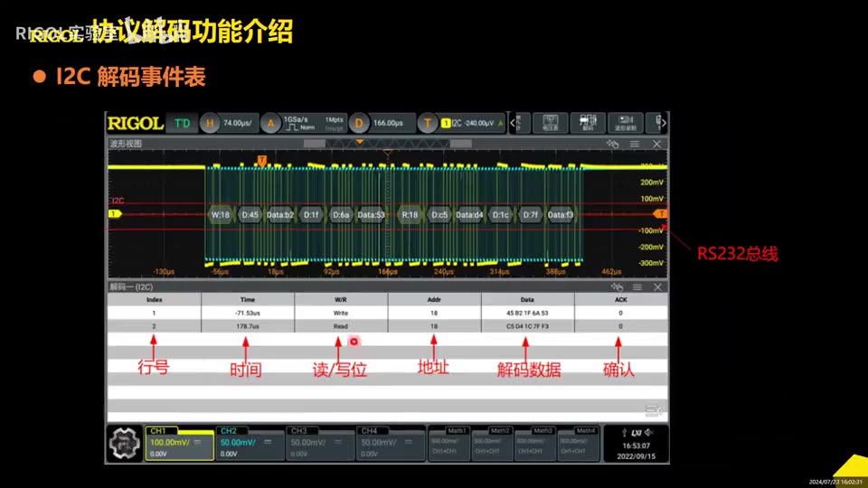Open acquisition A 1GSa/s settings
The width and height of the screenshot is (868, 488).
pos(304,124)
